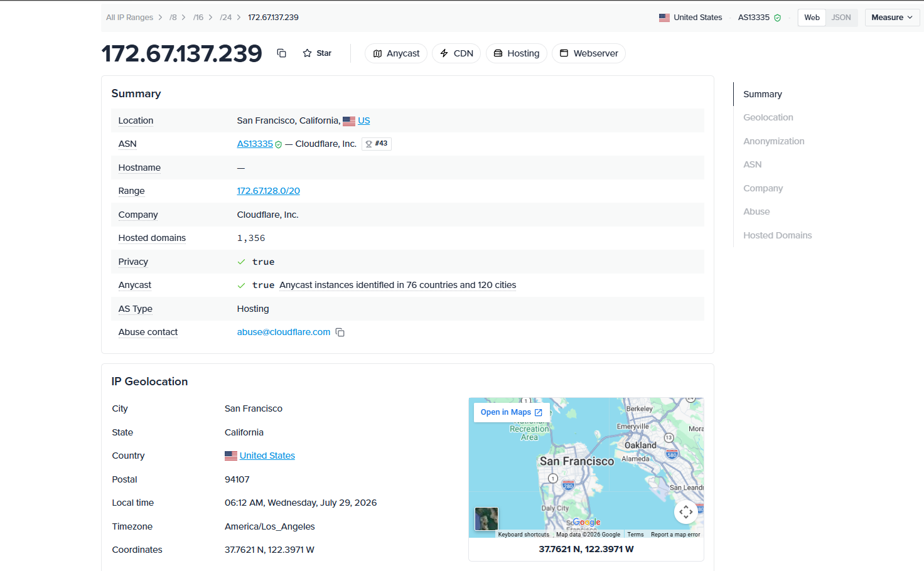
Task: Click timezone America/Los_Angeles value
Action: click(x=270, y=526)
